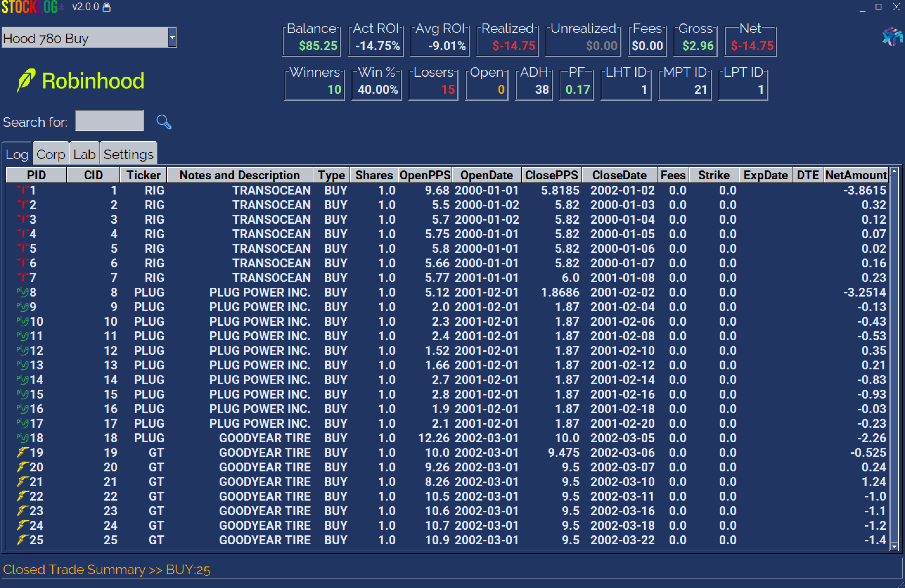Select the PID 21 Goodyear Tire row
The image size is (905, 588).
click(x=265, y=482)
